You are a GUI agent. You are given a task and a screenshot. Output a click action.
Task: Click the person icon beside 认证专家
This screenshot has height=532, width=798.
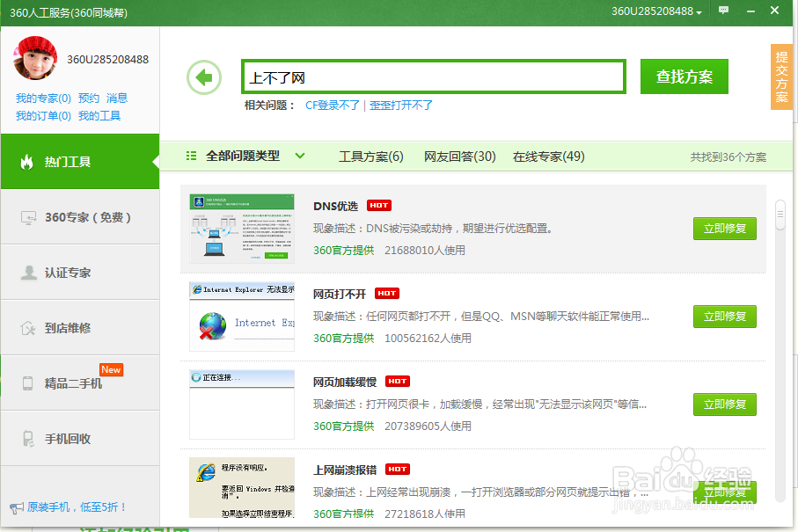(28, 273)
